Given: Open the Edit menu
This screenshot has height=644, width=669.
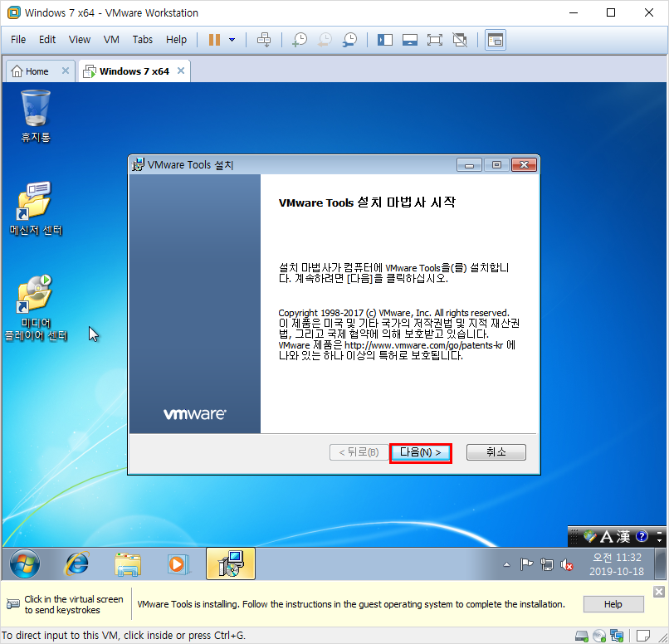Looking at the screenshot, I should pyautogui.click(x=47, y=40).
